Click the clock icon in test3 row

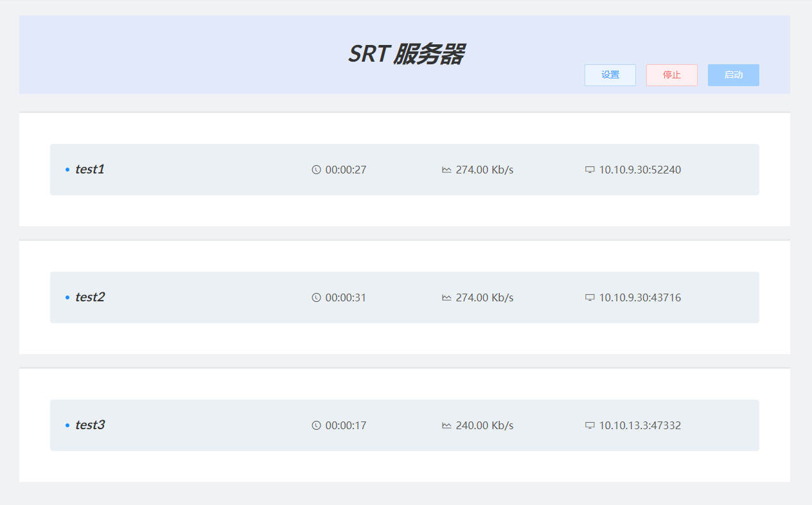coord(316,425)
